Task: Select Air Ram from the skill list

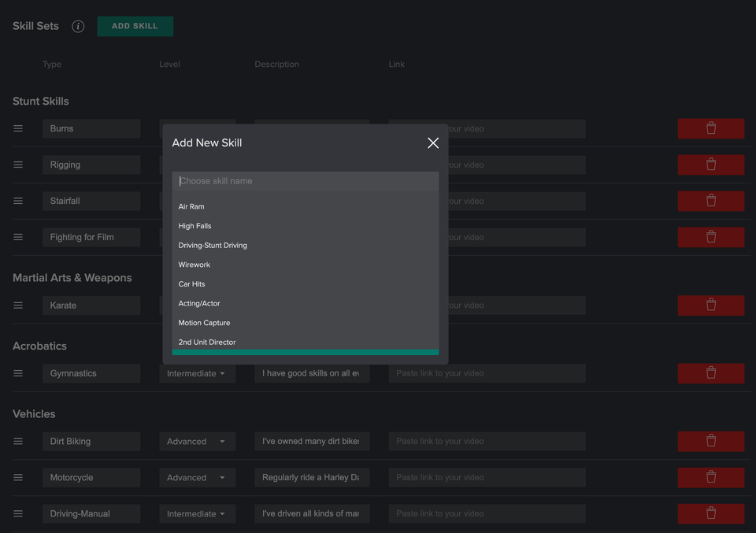Action: tap(191, 206)
